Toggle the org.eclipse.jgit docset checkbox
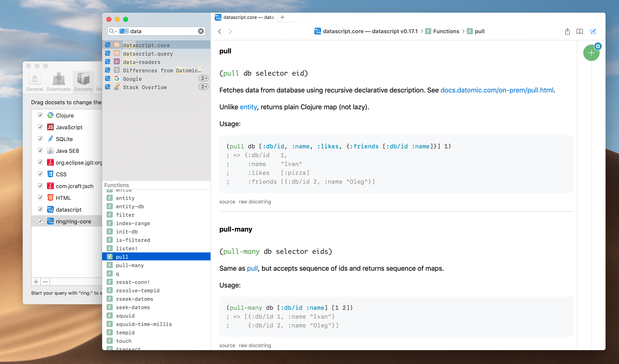Screen dimensions: 619x364 click(x=41, y=162)
